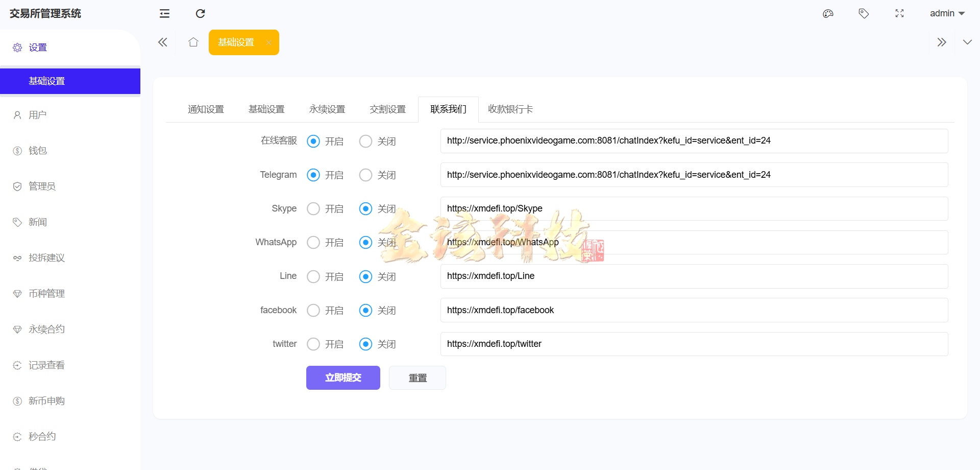Open the 设置 (Settings) sidebar section
980x470 pixels.
(38, 47)
